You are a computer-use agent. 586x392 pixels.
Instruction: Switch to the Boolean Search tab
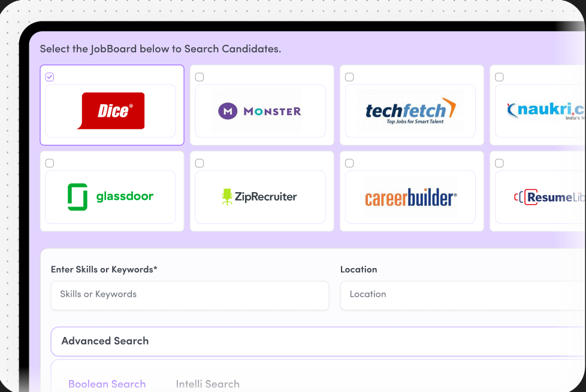(107, 384)
